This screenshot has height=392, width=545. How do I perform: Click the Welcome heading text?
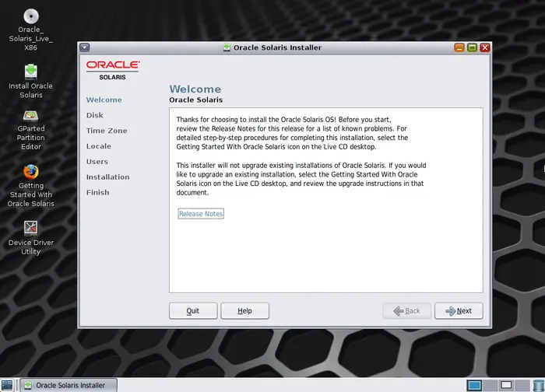tap(195, 89)
